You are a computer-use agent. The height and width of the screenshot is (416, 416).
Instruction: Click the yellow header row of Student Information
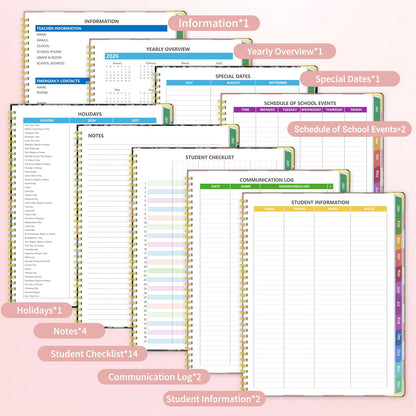[320, 209]
